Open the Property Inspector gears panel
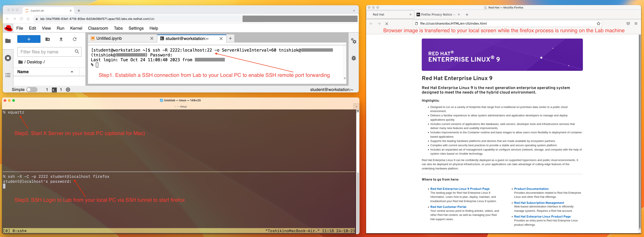This screenshot has width=644, height=237. pyautogui.click(x=354, y=41)
